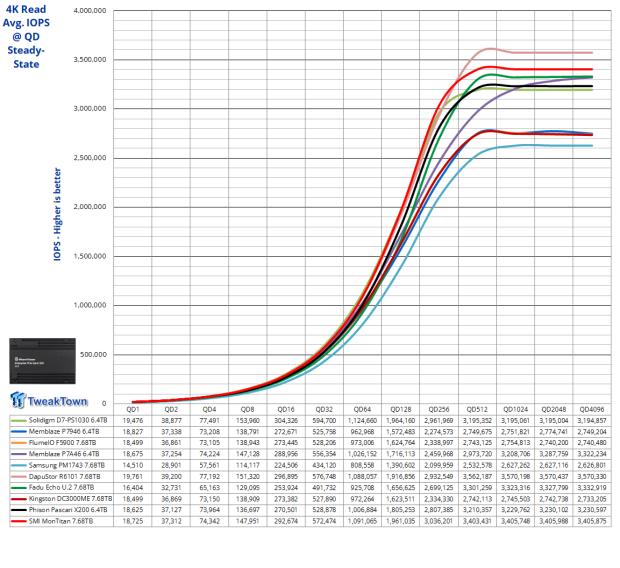Click the DapuStor R6101 7.68TB legend label
The width and height of the screenshot is (620, 568).
pos(64,477)
